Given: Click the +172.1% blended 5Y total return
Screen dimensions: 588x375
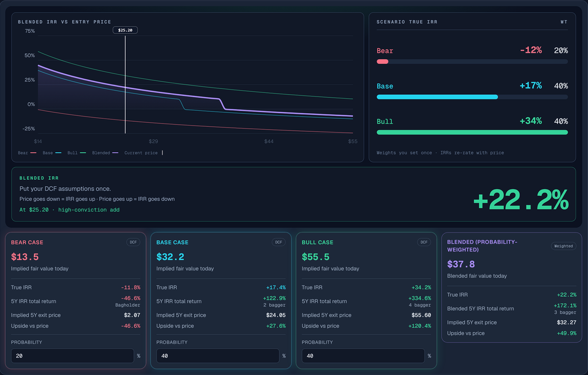Looking at the screenshot, I should click(565, 306).
